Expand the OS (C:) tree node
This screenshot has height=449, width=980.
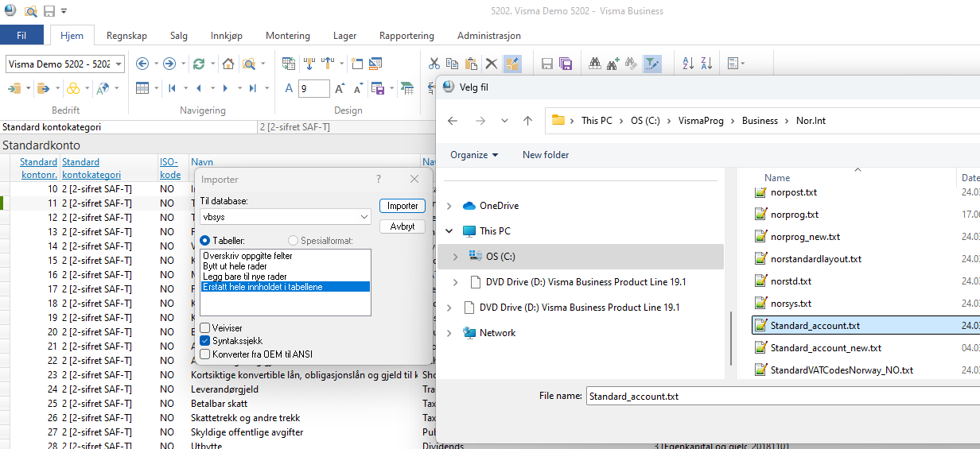click(x=455, y=257)
